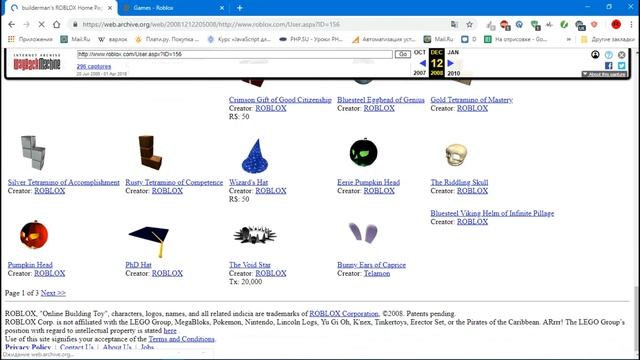Open Bluesteel Viking Helm of Infinite Pillage
This screenshot has width=640, height=360.
[x=492, y=213]
